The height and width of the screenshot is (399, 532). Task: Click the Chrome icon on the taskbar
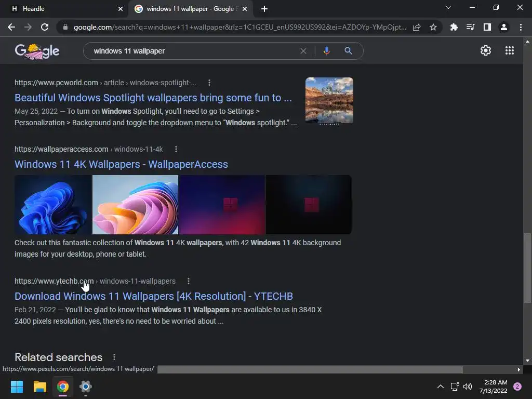point(63,387)
